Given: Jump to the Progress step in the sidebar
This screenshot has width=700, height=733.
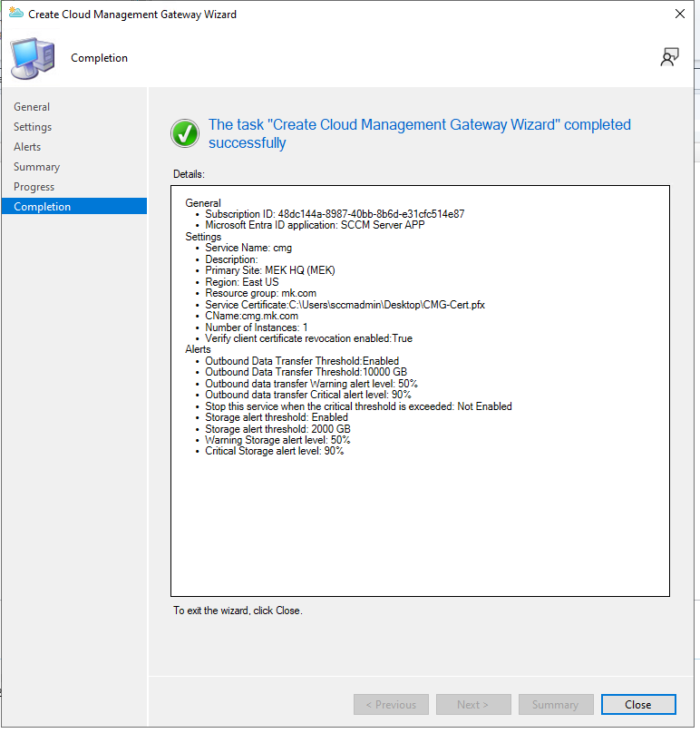Looking at the screenshot, I should 34,187.
